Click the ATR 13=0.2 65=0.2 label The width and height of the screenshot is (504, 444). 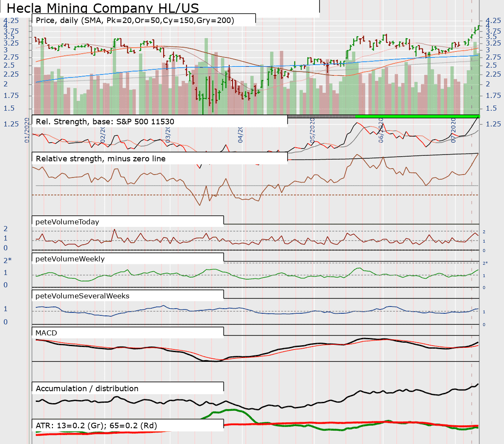96,425
